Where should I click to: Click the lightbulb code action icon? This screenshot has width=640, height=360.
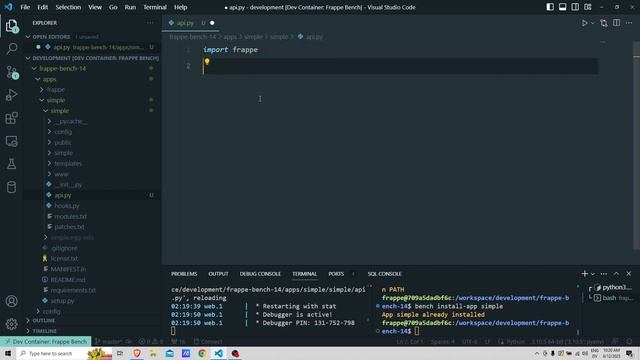click(207, 62)
